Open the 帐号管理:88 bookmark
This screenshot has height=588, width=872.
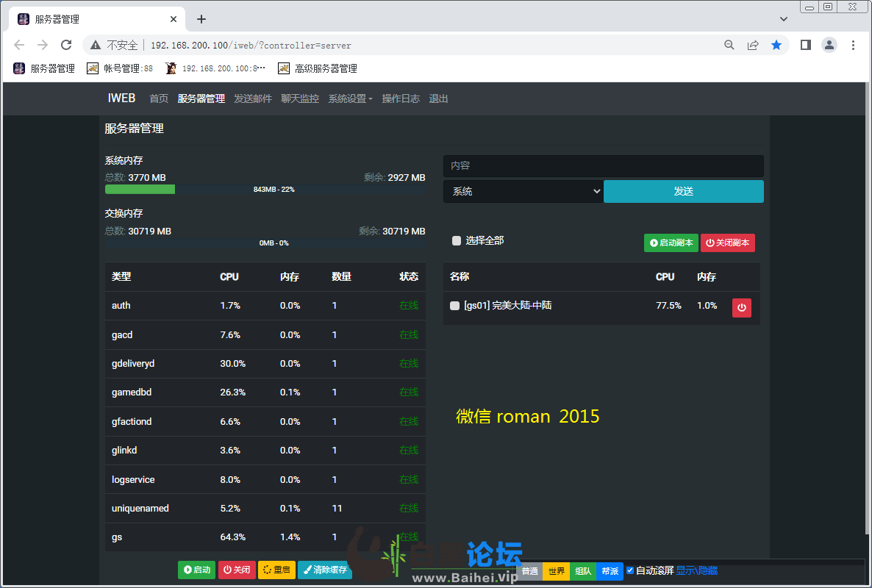120,68
